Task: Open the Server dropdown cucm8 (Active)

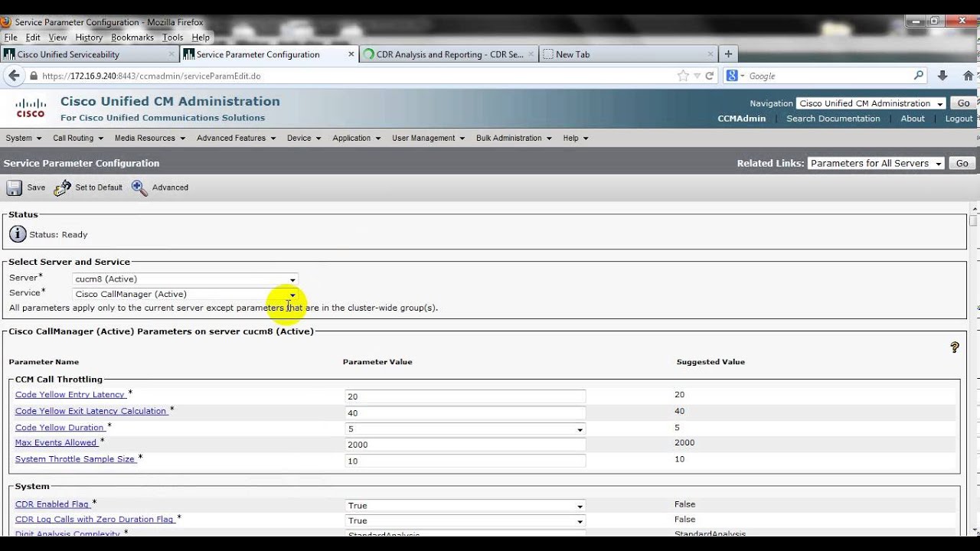Action: 185,279
